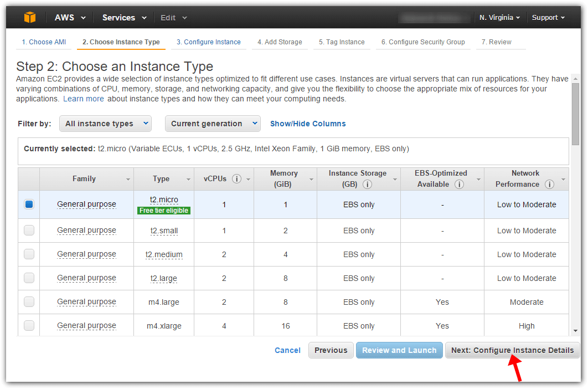Image resolution: width=588 pixels, height=389 pixels.
Task: Click the scrollbar down arrow
Action: [575, 331]
